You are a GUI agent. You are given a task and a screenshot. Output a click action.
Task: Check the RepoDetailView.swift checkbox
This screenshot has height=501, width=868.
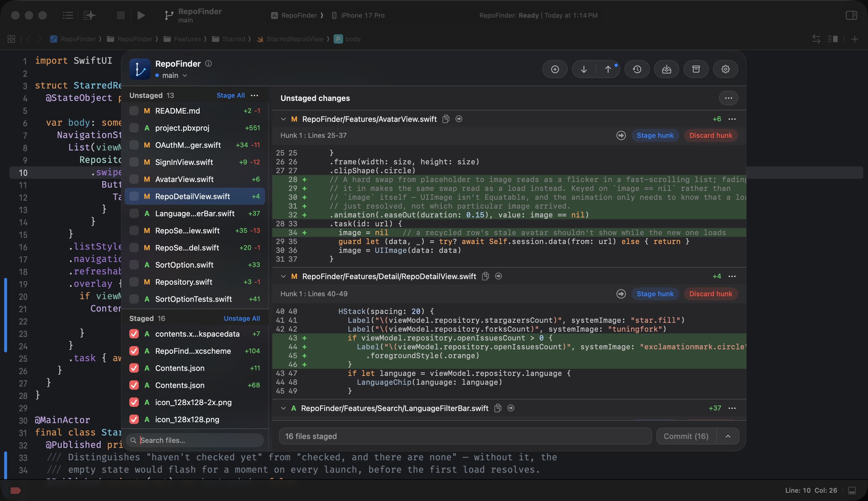(x=134, y=197)
